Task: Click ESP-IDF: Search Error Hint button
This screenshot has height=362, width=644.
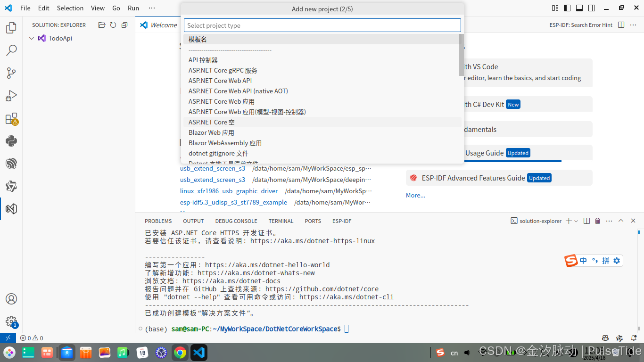Action: point(581,25)
